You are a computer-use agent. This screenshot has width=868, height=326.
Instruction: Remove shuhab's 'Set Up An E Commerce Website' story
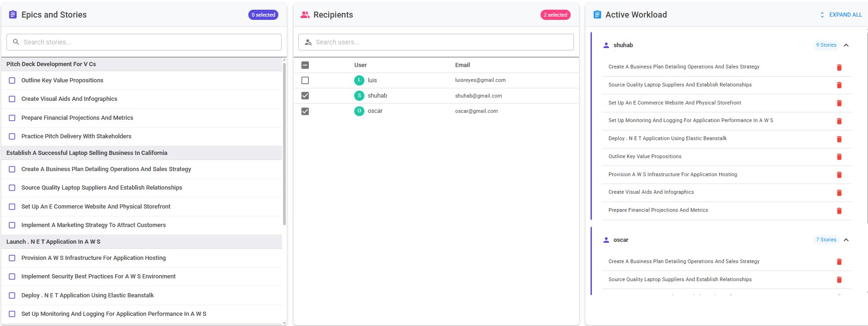coord(839,103)
